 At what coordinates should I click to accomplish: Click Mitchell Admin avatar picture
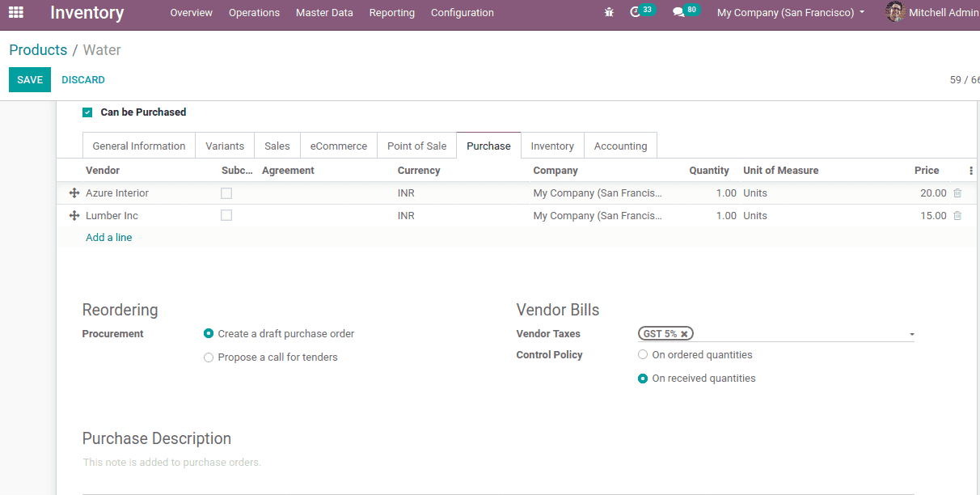point(895,12)
